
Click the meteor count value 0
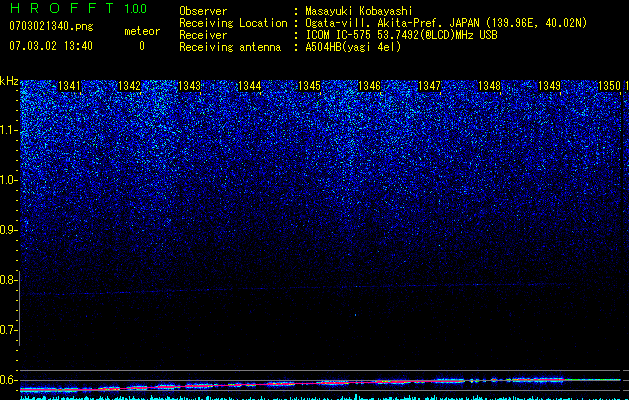(142, 46)
